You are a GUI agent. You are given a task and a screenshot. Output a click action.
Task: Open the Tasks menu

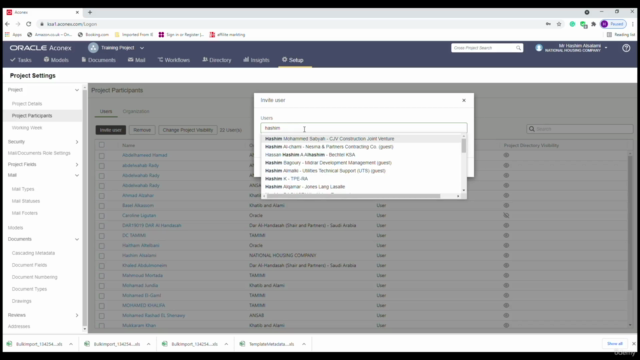pyautogui.click(x=21, y=60)
